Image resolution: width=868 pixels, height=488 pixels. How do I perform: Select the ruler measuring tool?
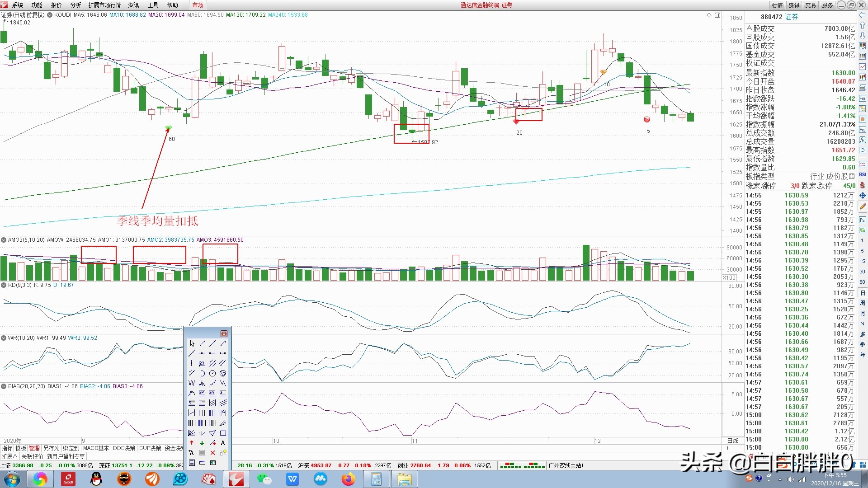tap(202, 463)
